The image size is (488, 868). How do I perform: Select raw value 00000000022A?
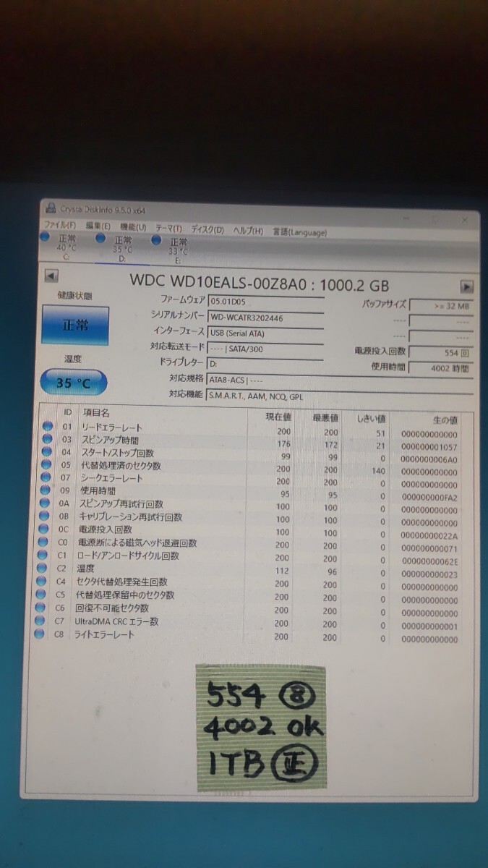(x=429, y=536)
